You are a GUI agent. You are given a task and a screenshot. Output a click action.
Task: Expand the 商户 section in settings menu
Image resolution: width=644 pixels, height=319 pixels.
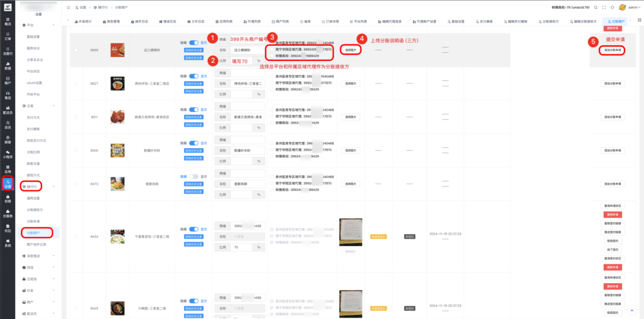[x=54, y=301]
